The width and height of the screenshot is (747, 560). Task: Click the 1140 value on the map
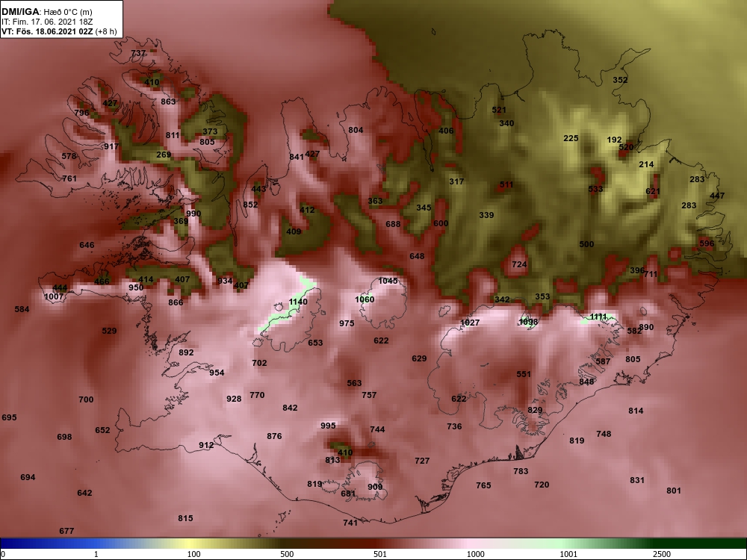pyautogui.click(x=298, y=302)
